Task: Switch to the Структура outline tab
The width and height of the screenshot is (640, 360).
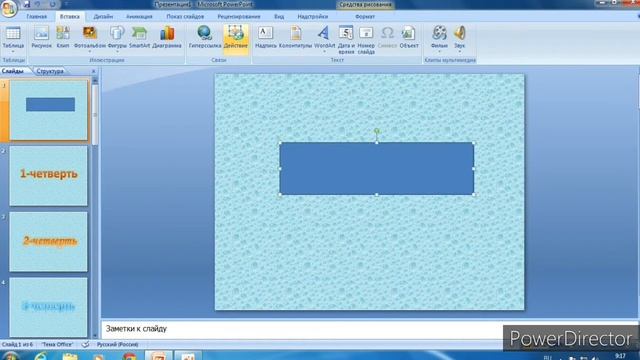Action: (x=50, y=71)
